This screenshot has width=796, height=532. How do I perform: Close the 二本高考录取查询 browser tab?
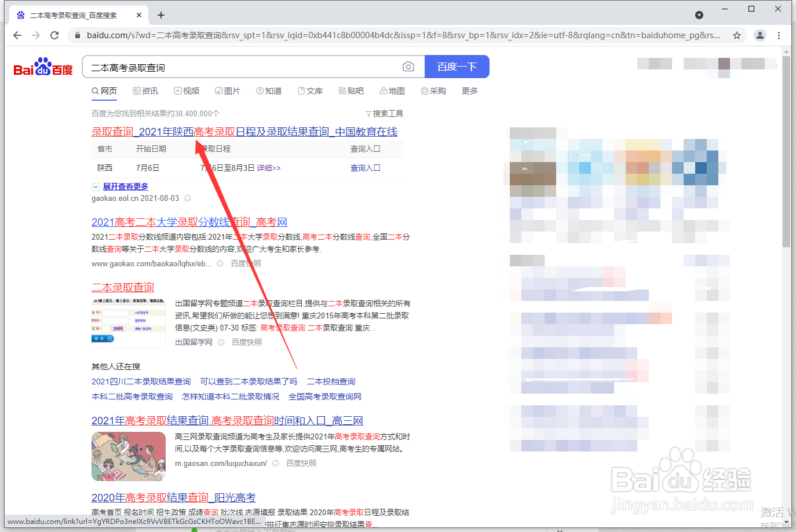139,15
